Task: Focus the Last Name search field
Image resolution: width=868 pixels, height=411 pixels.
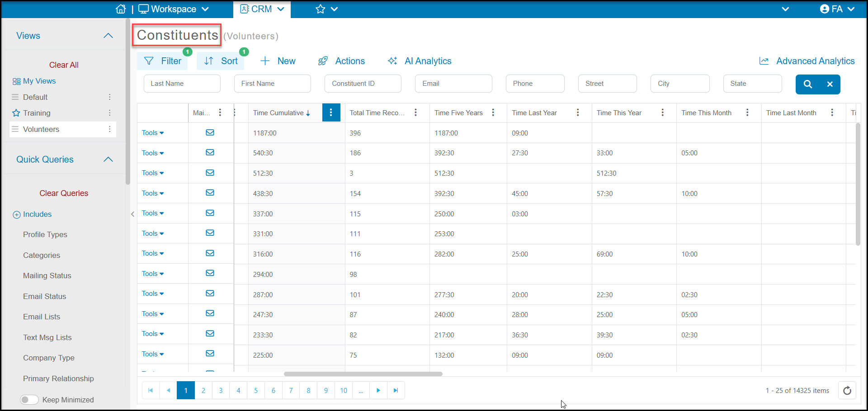Action: [182, 84]
